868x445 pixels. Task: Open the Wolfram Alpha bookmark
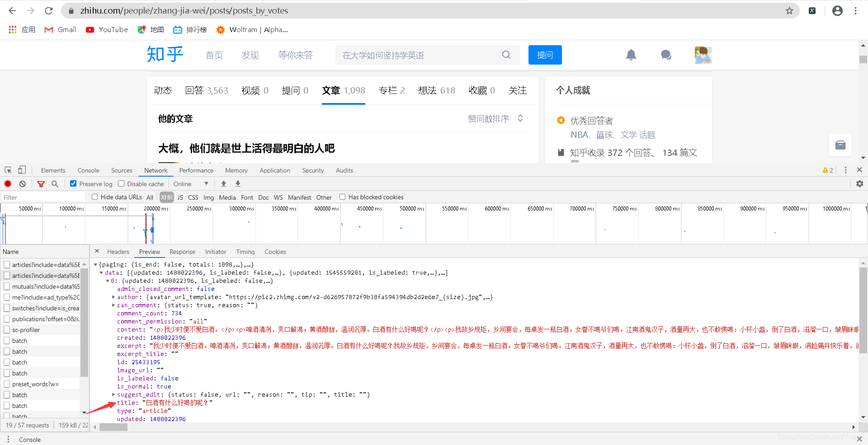[252, 29]
